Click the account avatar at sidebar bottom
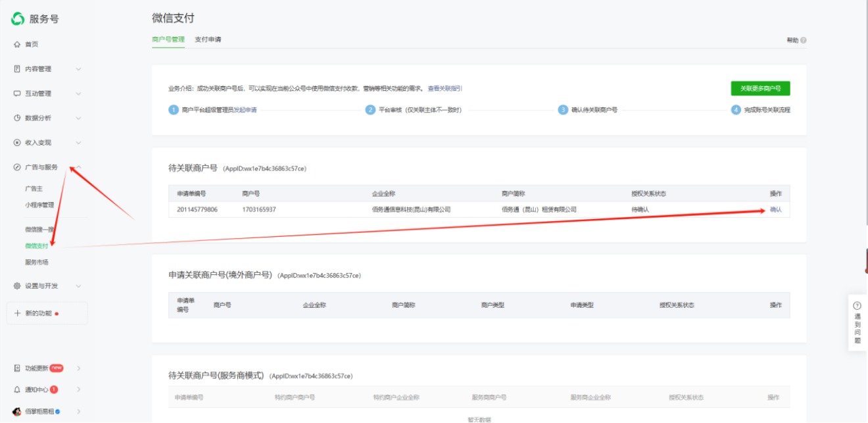This screenshot has height=423, width=868. (x=17, y=412)
